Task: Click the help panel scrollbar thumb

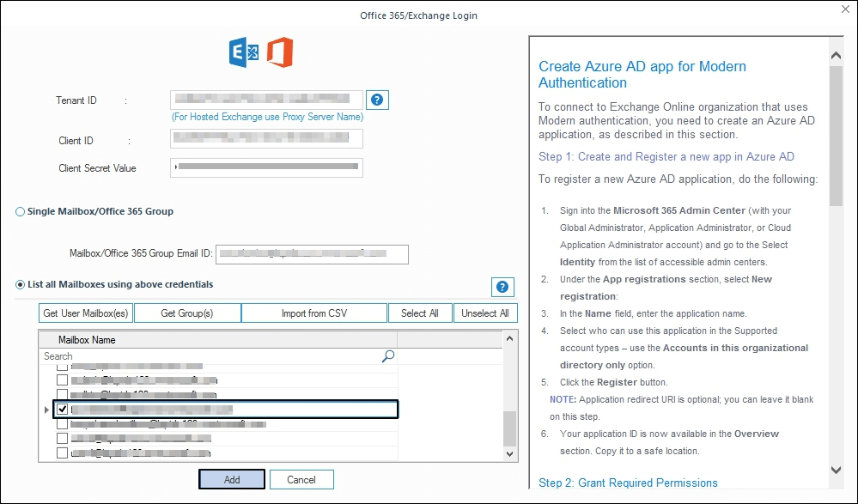Action: (x=836, y=136)
